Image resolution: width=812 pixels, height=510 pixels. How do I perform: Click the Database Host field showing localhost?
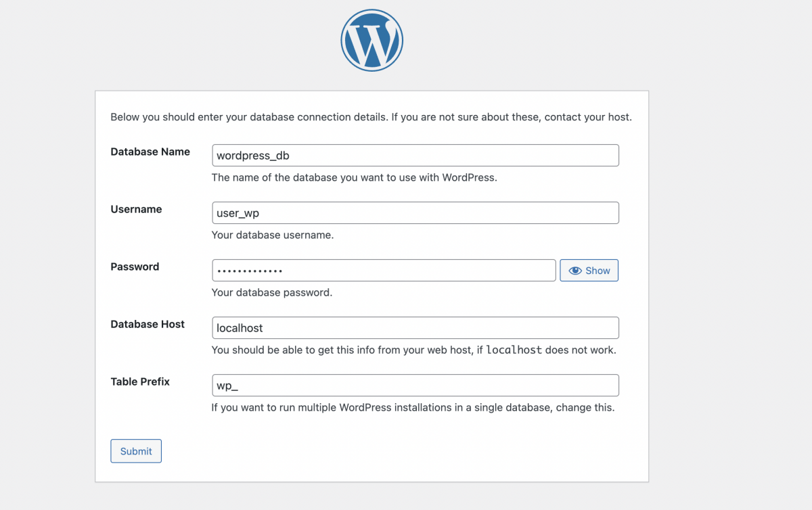(415, 328)
